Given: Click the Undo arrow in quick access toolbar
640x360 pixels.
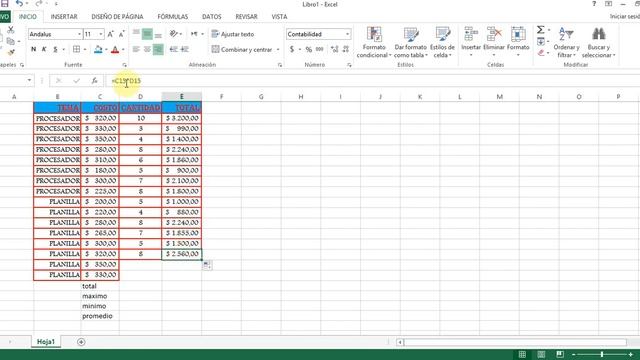Looking at the screenshot, I should (19, 4).
